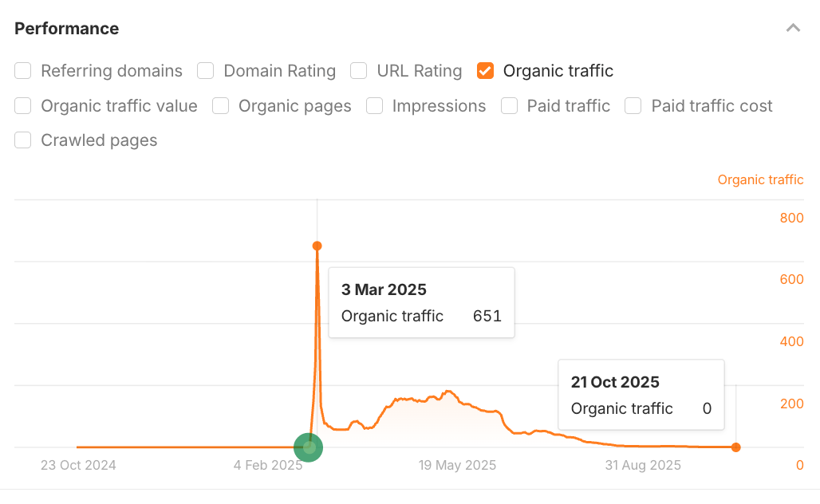The height and width of the screenshot is (504, 820).
Task: Click the traffic spike peak data point
Action: point(317,246)
